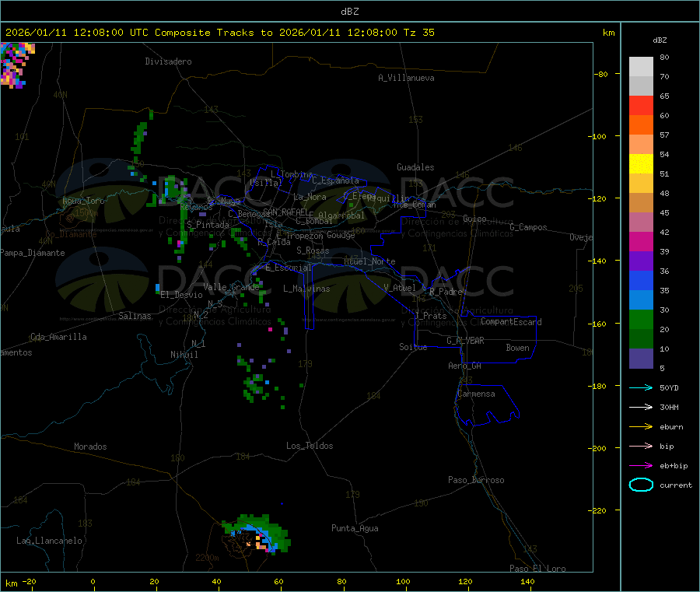Select the Valle_Grande label

[x=231, y=287]
